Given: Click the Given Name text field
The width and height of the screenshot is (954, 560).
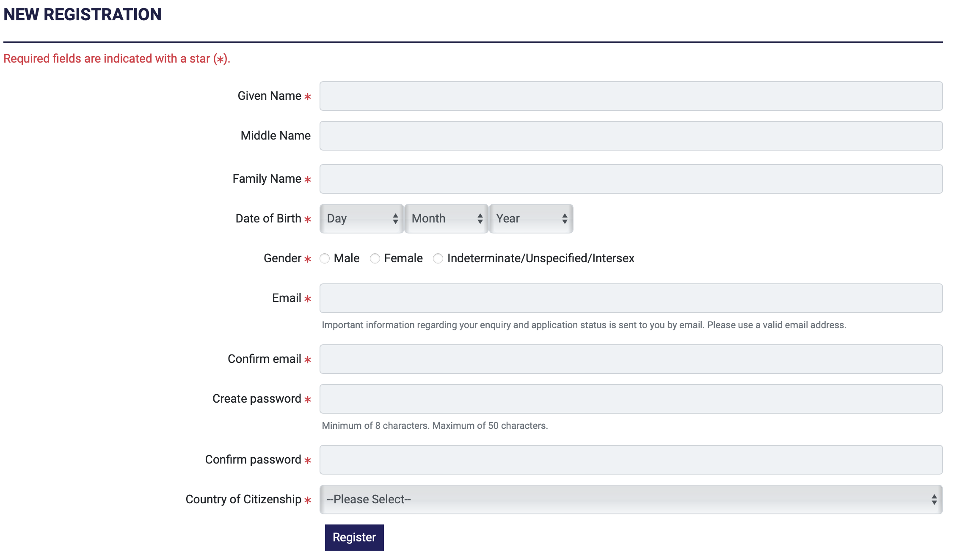Looking at the screenshot, I should click(631, 96).
